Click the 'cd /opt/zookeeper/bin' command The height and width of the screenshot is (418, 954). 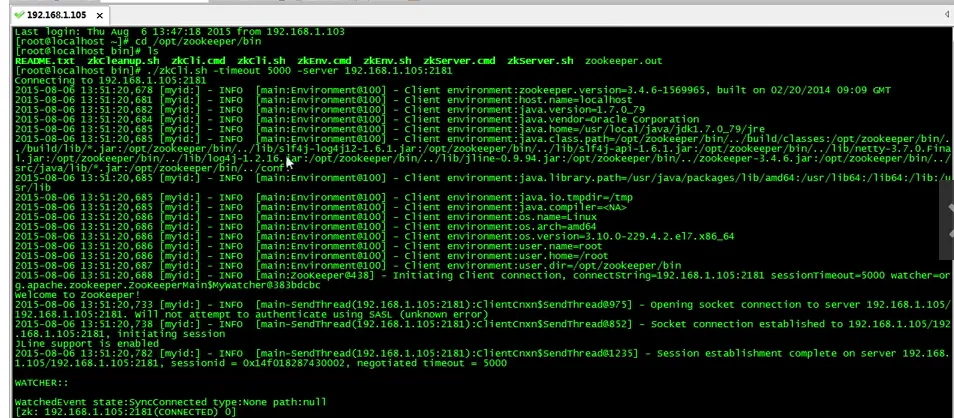pos(198,41)
